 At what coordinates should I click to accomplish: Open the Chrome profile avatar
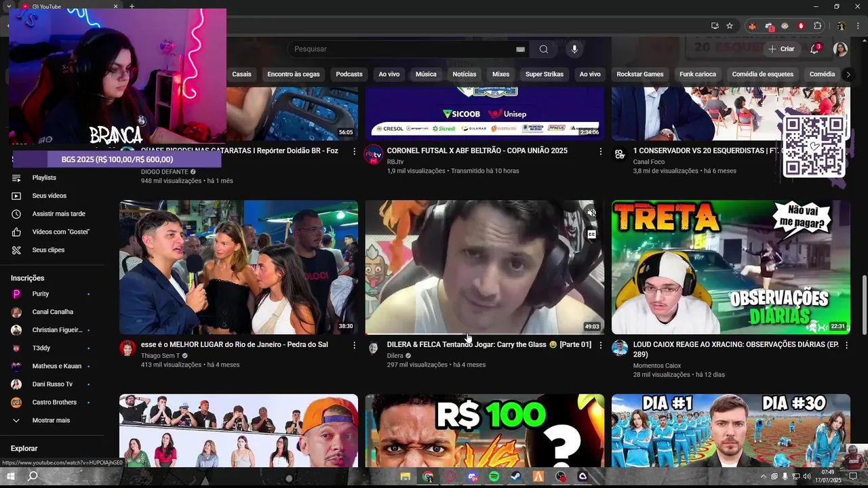click(x=841, y=26)
